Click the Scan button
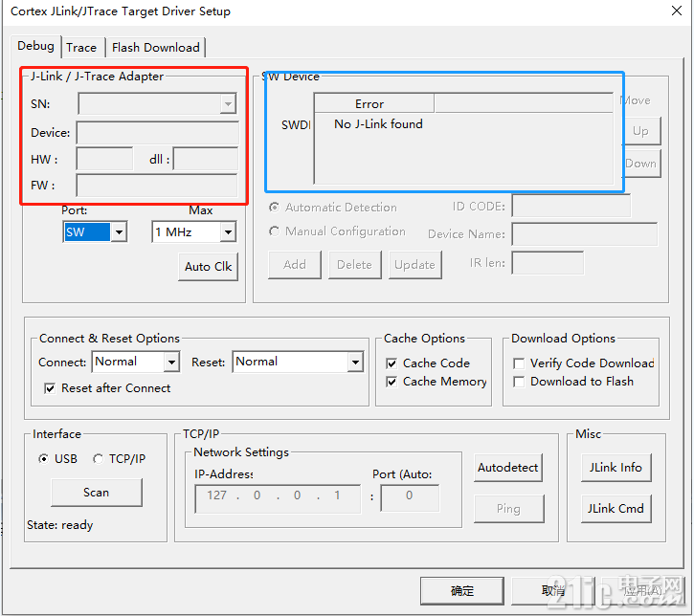This screenshot has height=616, width=694. [97, 493]
